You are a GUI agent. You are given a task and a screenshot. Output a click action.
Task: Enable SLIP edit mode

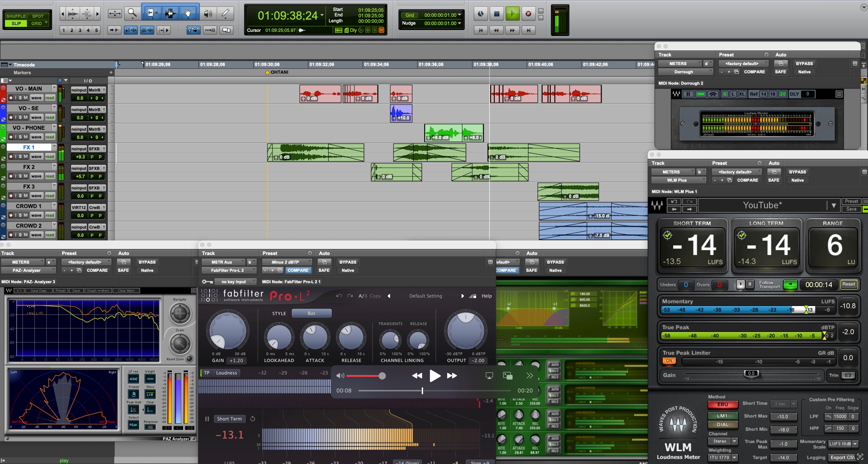click(x=16, y=24)
